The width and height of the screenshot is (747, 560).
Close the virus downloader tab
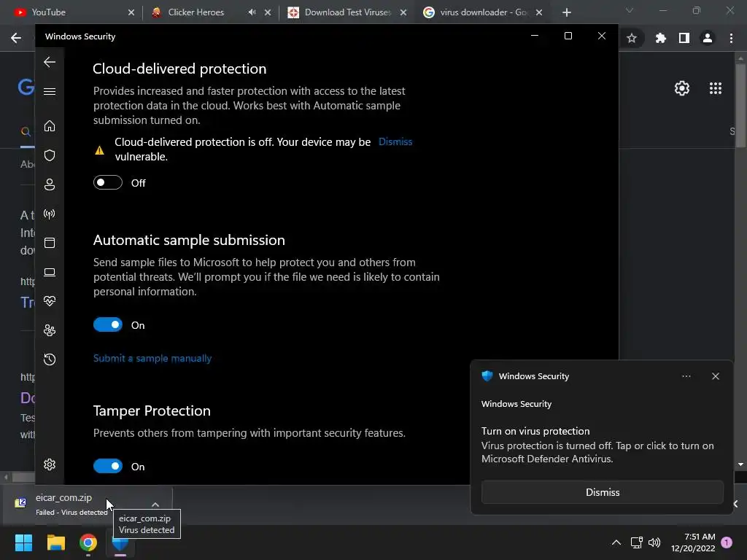coord(539,12)
